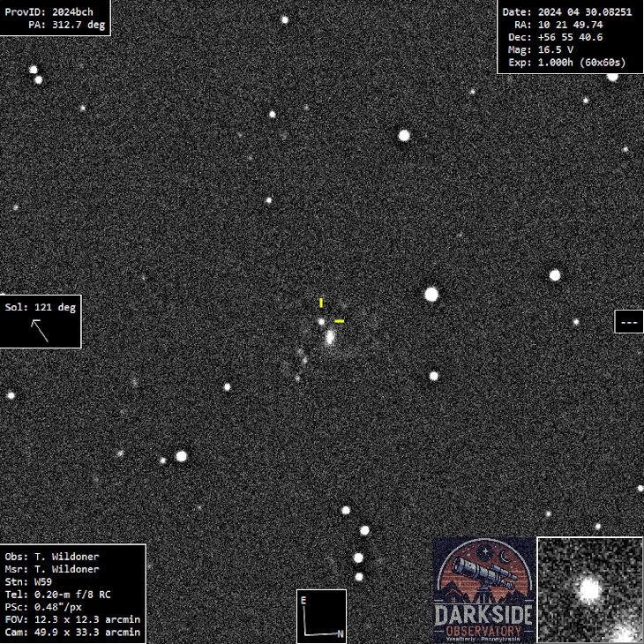This screenshot has width=644, height=644.
Task: Click the bright host galaxy at center
Action: [330, 337]
